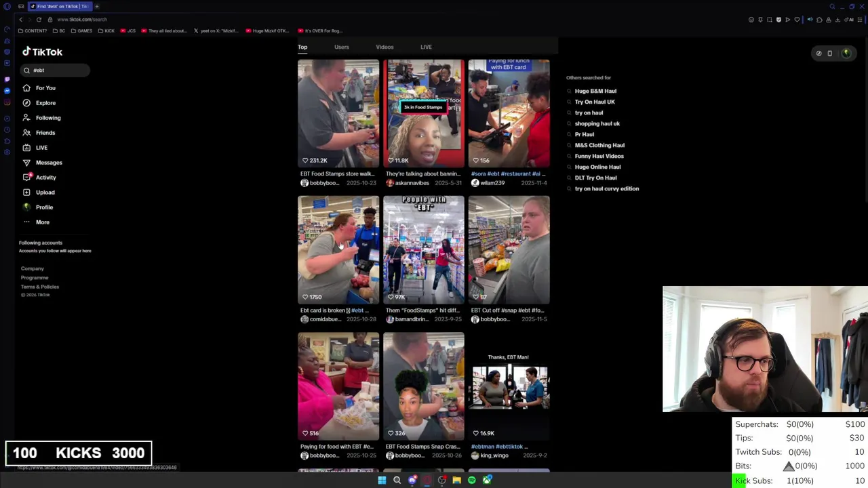Open the 'EBT card is broken' video thumbnail

pyautogui.click(x=338, y=250)
